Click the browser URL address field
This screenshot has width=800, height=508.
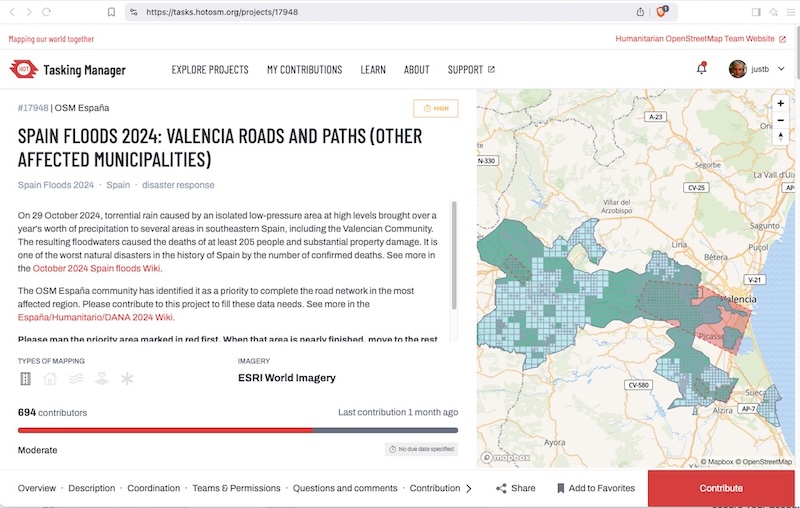(380, 12)
